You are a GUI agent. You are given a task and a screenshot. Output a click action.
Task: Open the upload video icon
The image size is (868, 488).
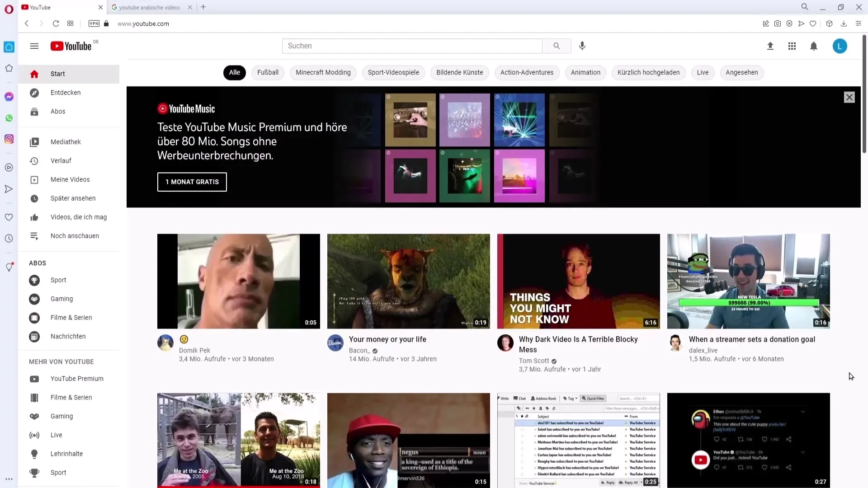(770, 46)
